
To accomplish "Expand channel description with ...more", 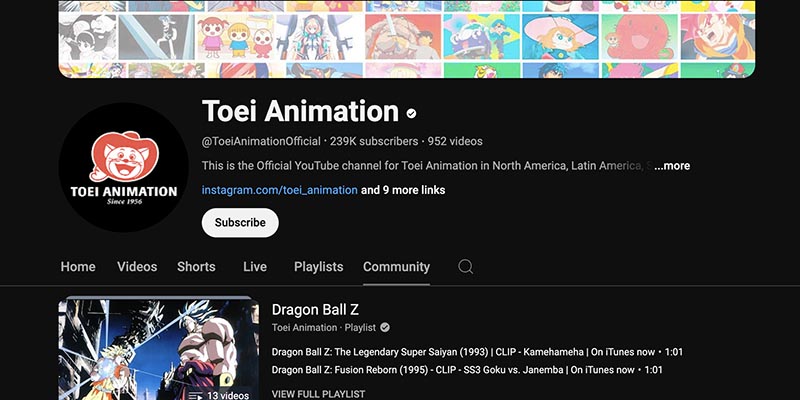I will [672, 166].
